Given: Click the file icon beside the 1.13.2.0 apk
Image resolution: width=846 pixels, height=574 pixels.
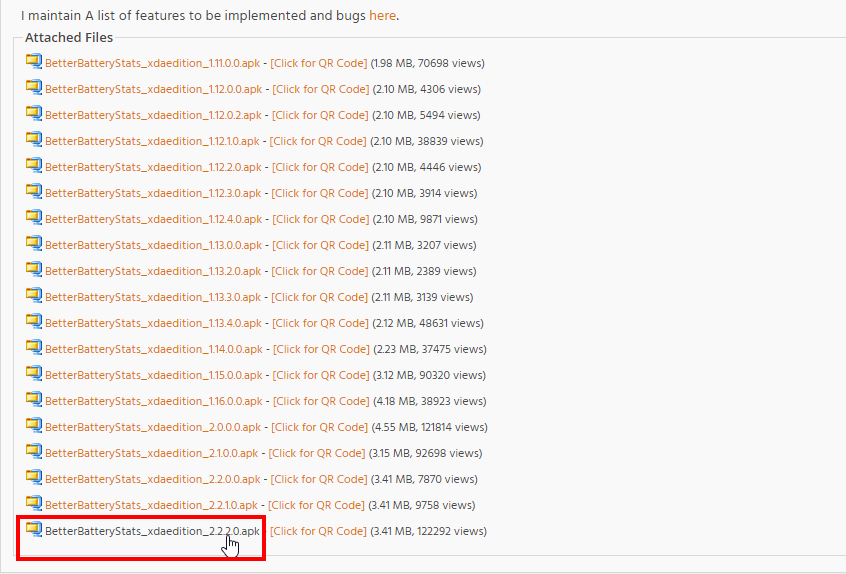Looking at the screenshot, I should pos(34,269).
